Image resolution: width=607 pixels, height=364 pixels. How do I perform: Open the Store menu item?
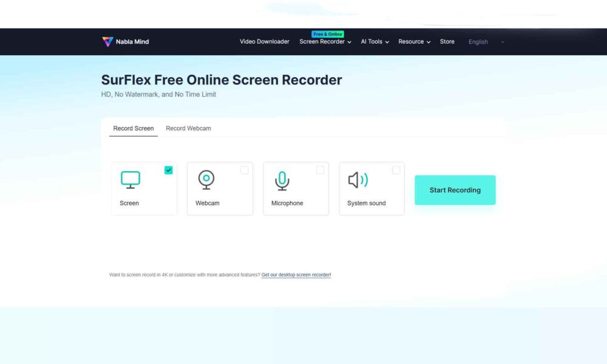(447, 41)
